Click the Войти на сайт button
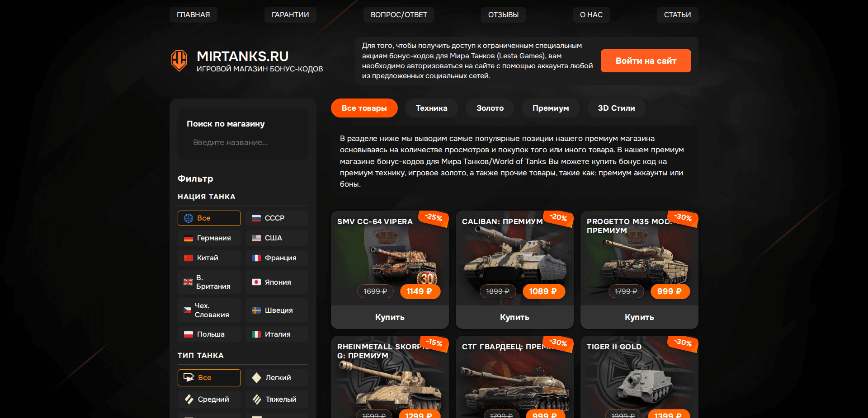Screen dimensions: 868x418 [646, 61]
